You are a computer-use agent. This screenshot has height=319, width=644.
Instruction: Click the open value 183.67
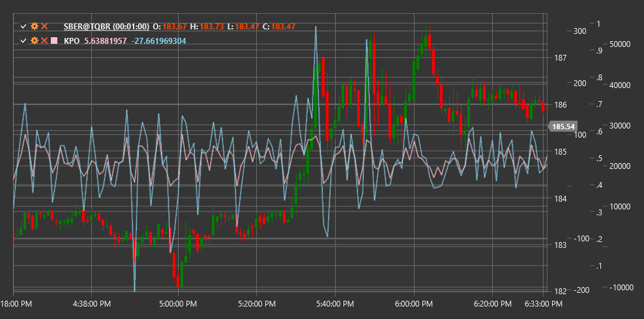coord(175,27)
